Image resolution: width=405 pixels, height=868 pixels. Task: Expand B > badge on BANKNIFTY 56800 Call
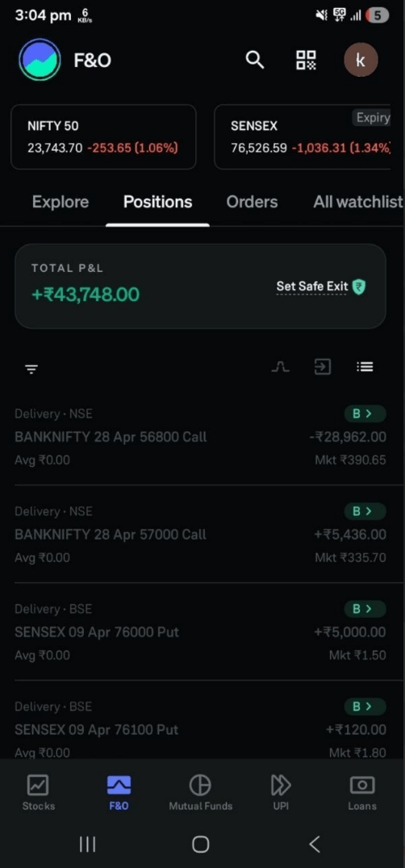tap(365, 413)
